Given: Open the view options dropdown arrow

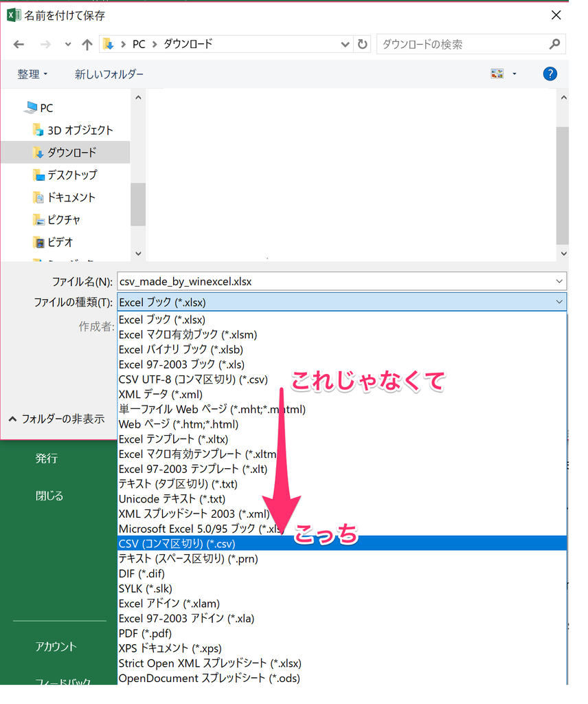Looking at the screenshot, I should point(514,74).
